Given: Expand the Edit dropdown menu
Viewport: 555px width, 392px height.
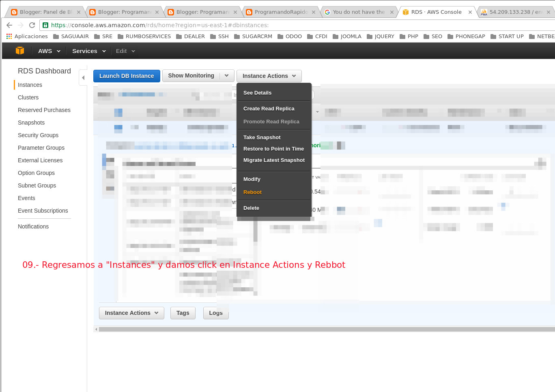Looking at the screenshot, I should coord(125,51).
